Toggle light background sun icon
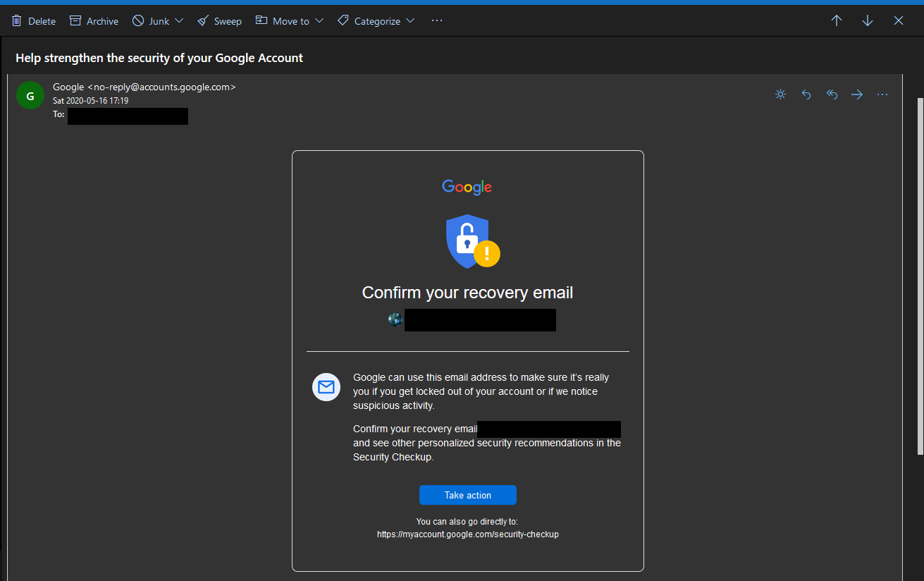 point(780,94)
